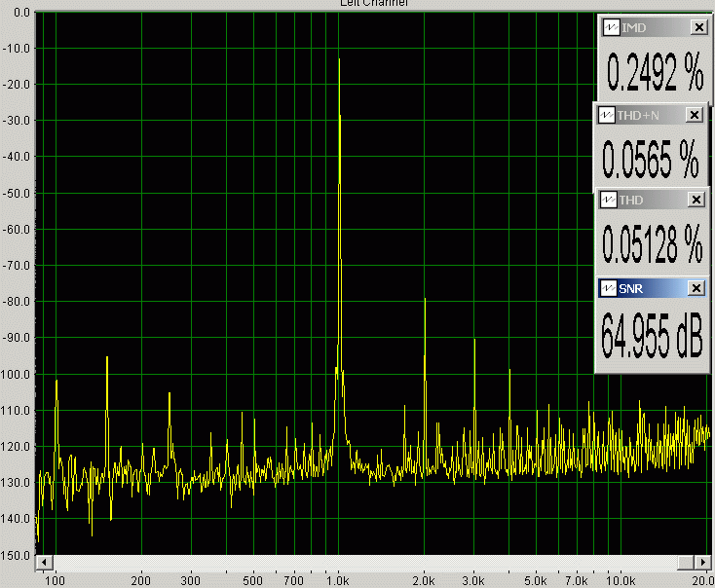This screenshot has height=588, width=715.
Task: Click the 200 Hz frequency axis label
Action: click(x=141, y=581)
